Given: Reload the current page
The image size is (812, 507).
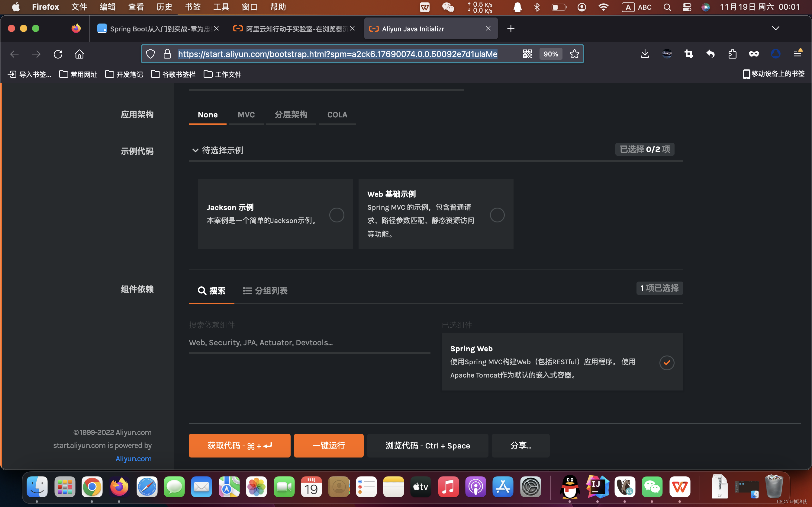Looking at the screenshot, I should [58, 54].
